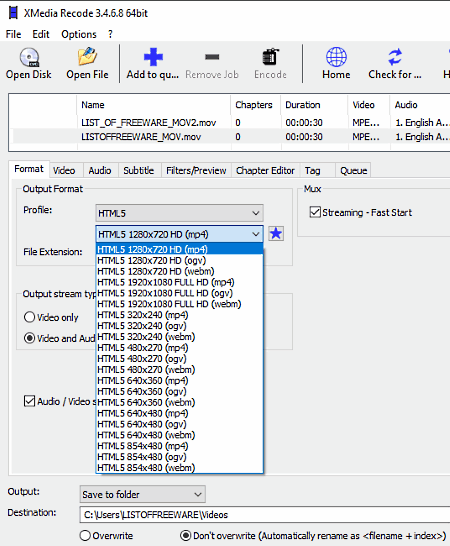Collapse the HTML5 1280x720 HD (mp4) combo box
This screenshot has width=450, height=546.
179,234
